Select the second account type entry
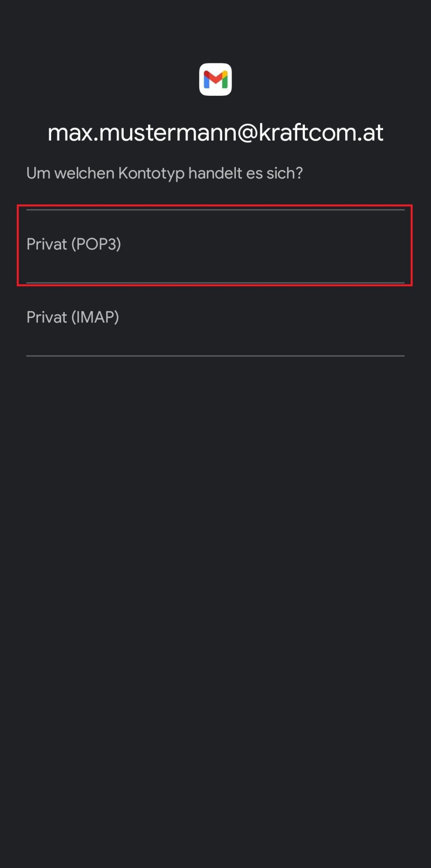 pyautogui.click(x=215, y=318)
